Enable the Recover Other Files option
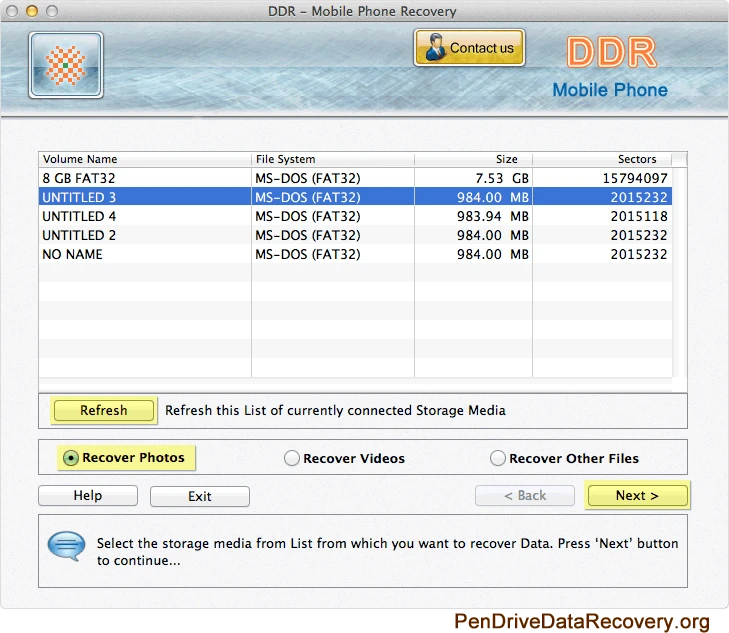Viewport: 729px width, 633px height. [x=498, y=459]
